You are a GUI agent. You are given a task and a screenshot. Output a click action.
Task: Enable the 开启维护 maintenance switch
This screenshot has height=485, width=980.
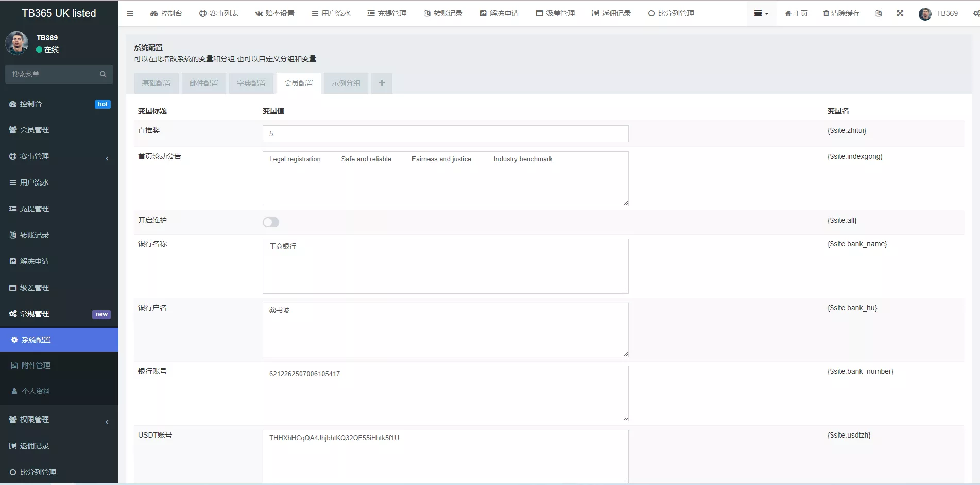[x=270, y=222]
